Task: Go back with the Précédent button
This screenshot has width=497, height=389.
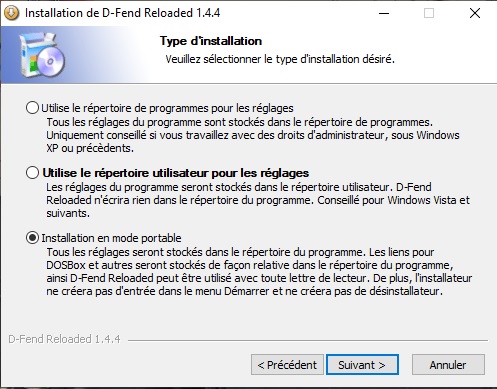Action: tap(287, 365)
